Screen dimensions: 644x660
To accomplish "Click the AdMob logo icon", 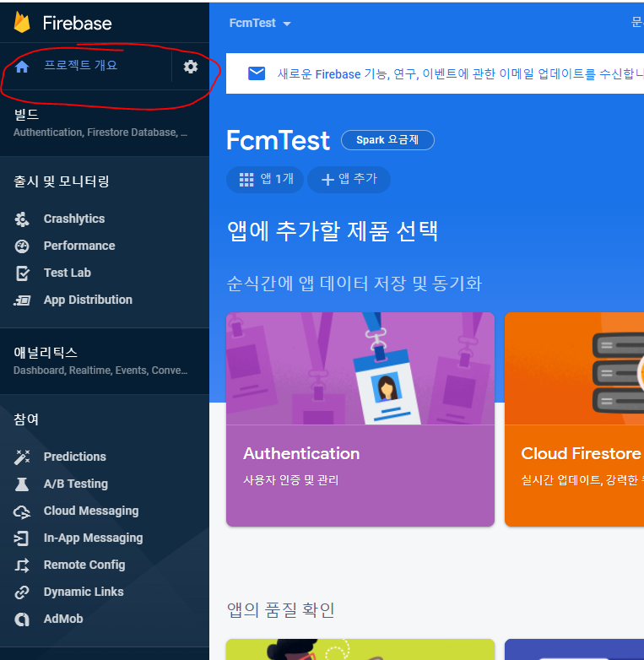I will coord(22,619).
